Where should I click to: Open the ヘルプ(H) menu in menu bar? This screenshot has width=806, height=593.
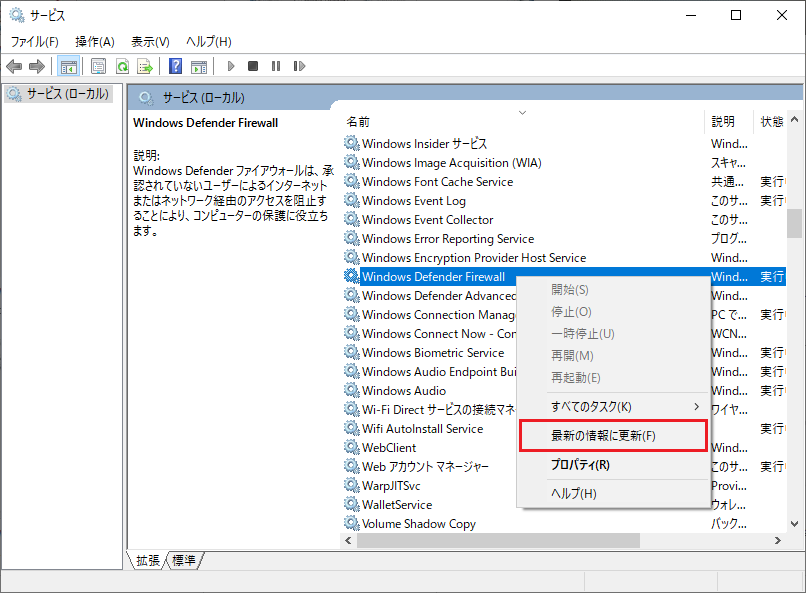(209, 42)
